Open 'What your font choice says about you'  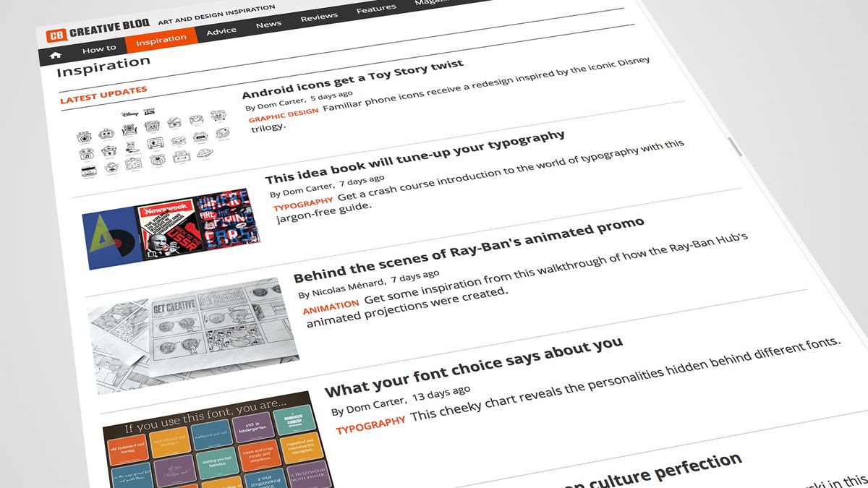(474, 364)
